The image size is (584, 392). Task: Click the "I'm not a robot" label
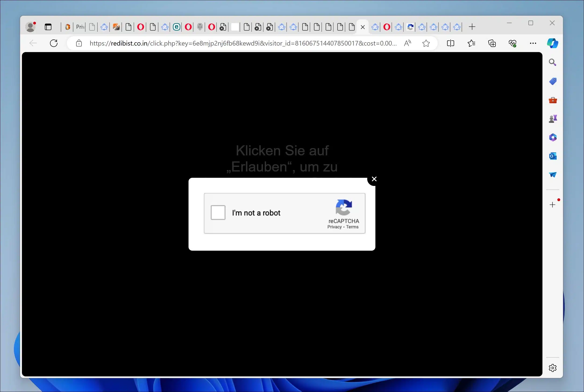click(256, 213)
